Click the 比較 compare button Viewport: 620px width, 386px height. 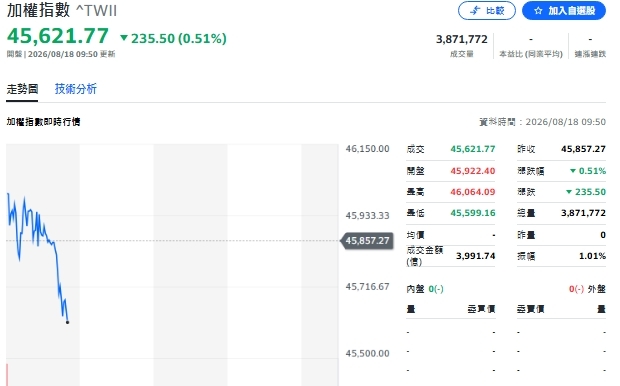(x=487, y=11)
